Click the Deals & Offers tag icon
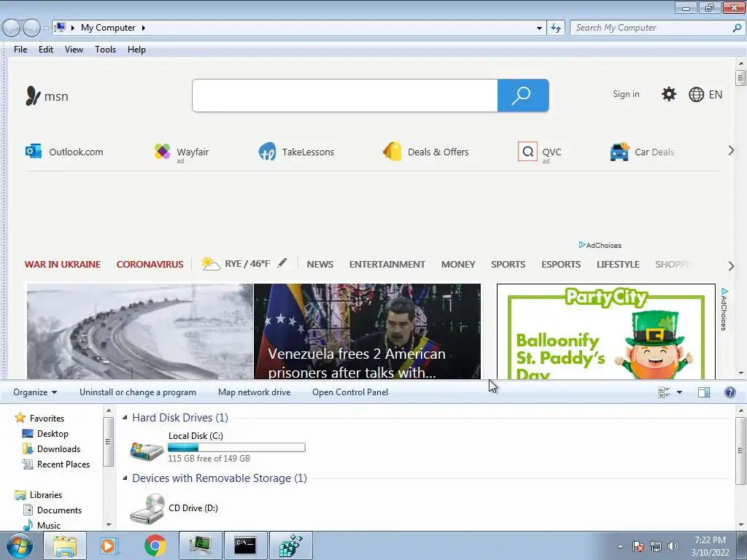 [x=392, y=152]
